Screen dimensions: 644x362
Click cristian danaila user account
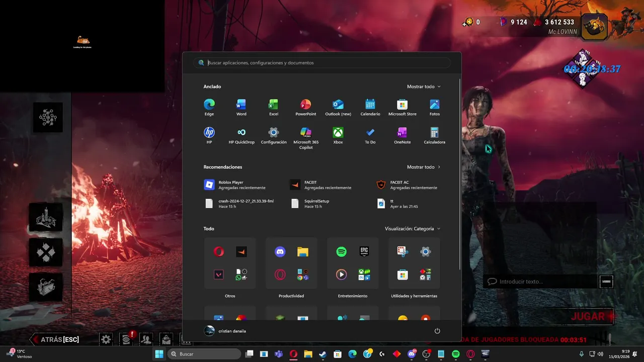[x=225, y=331]
